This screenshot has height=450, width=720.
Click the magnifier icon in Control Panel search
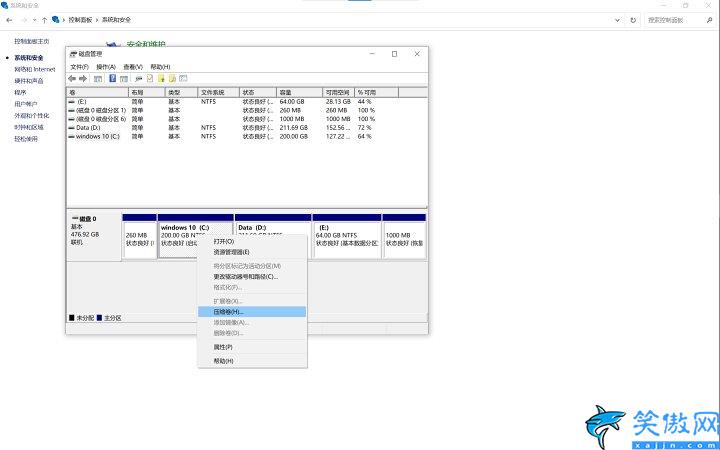(x=709, y=20)
